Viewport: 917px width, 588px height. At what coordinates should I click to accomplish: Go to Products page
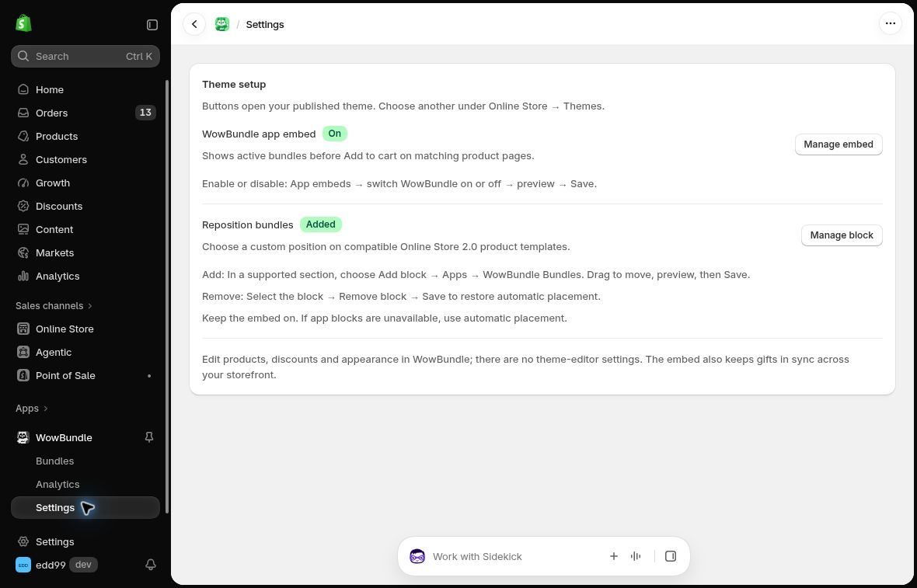click(85, 136)
